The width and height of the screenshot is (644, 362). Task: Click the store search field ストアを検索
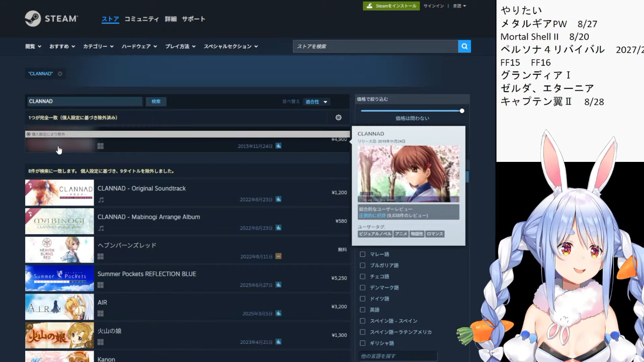pyautogui.click(x=375, y=46)
